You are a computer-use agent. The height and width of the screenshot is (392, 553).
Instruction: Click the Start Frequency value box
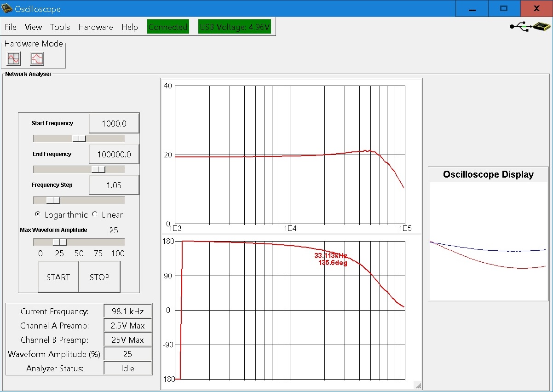(114, 123)
